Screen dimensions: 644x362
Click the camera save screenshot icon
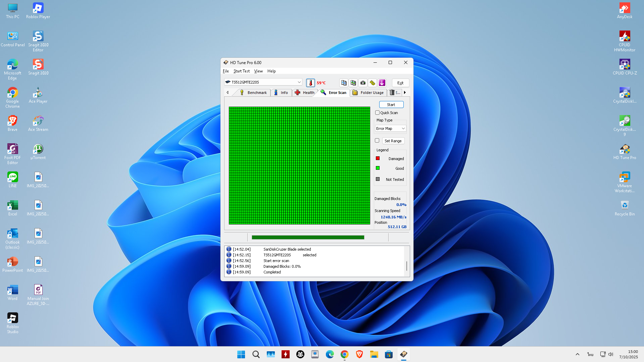[x=363, y=83]
